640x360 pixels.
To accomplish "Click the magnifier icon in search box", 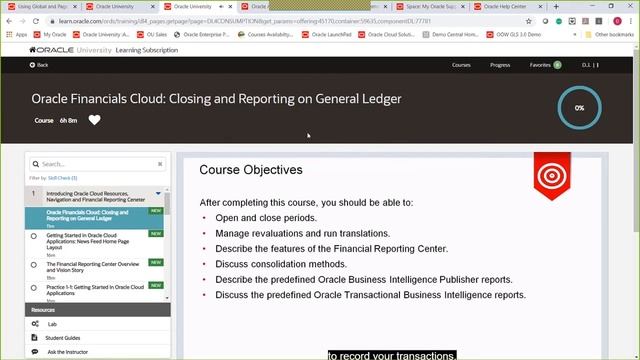I will (36, 164).
